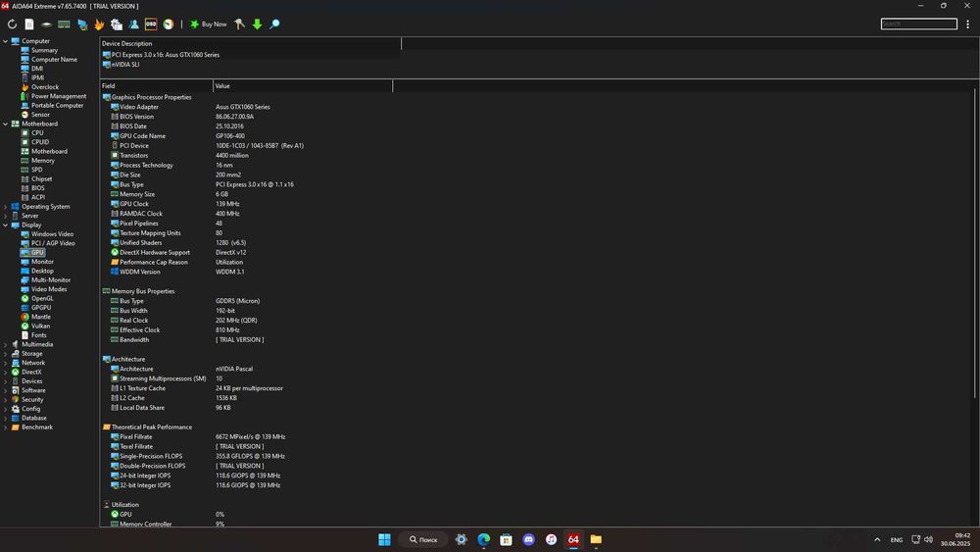Collapse the Computer tree node
Image resolution: width=980 pixels, height=552 pixels.
[x=6, y=41]
